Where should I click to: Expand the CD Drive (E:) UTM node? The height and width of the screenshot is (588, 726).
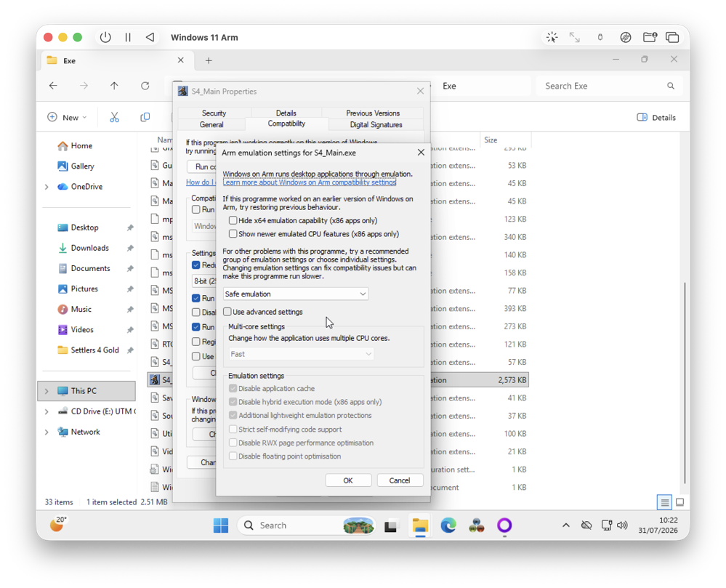[47, 411]
